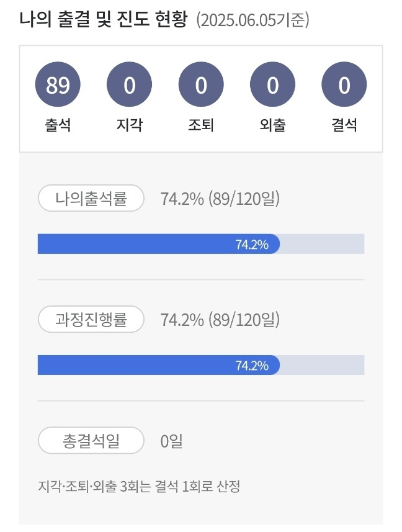Click the 출석 (attendance) circle showing 89

click(58, 86)
